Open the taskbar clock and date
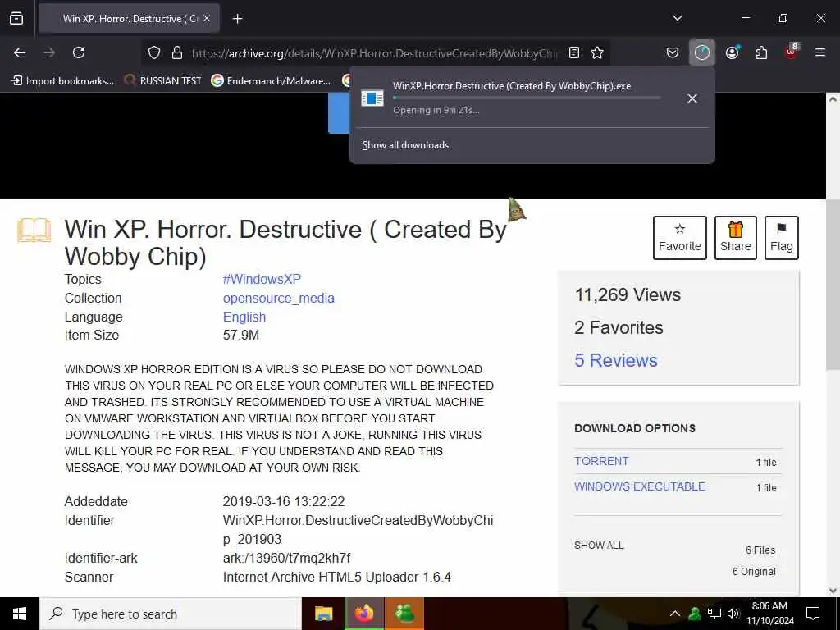 pos(769,614)
